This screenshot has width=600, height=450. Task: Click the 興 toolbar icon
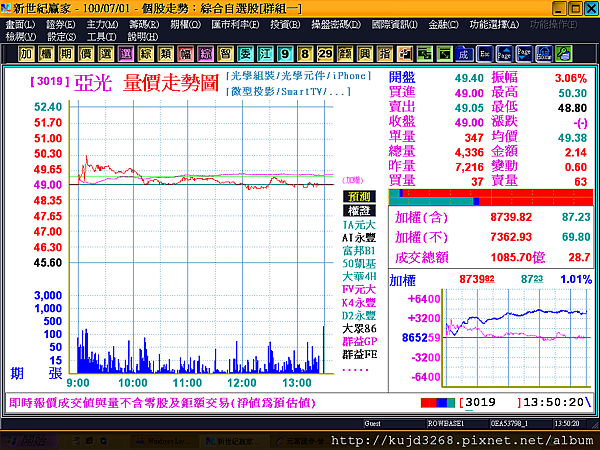[365, 54]
